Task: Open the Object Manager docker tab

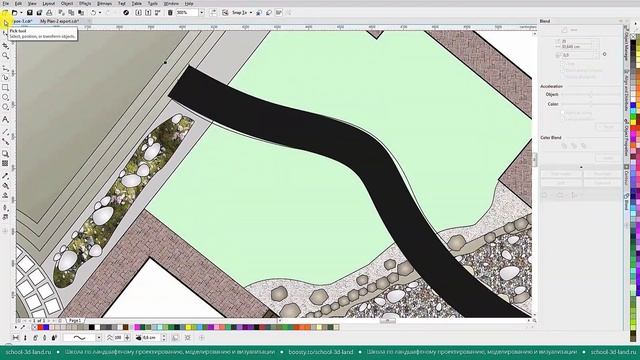Action: click(626, 42)
